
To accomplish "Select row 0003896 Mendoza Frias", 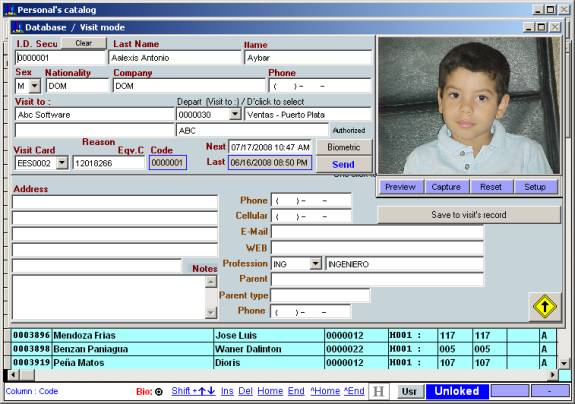I will (x=284, y=335).
